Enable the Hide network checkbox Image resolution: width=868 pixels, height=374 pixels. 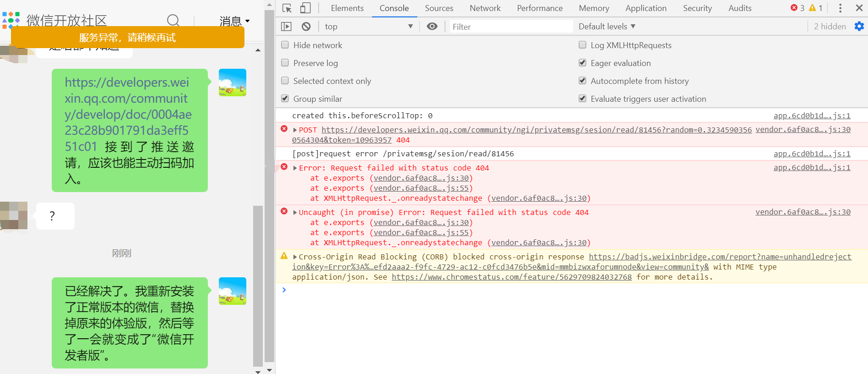(x=285, y=45)
